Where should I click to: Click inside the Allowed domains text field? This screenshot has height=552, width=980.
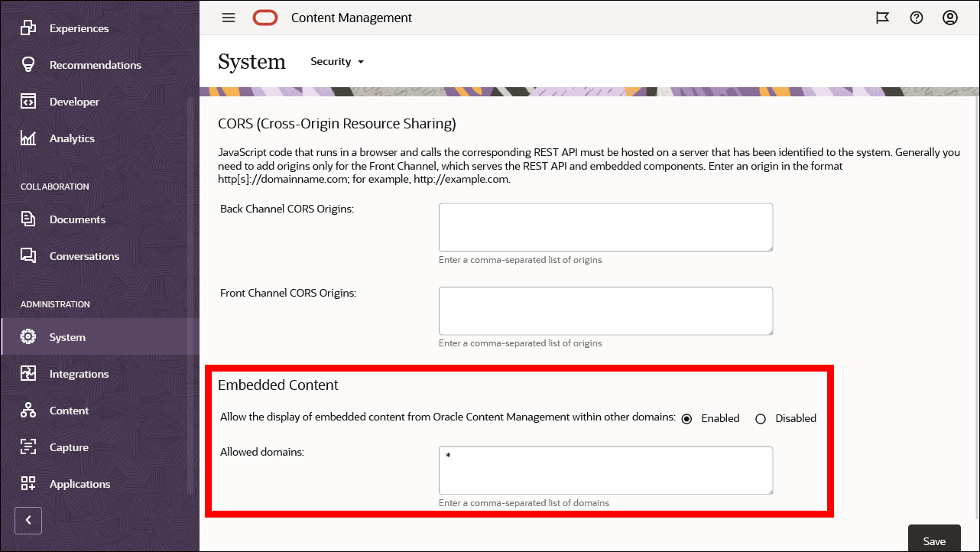point(605,469)
